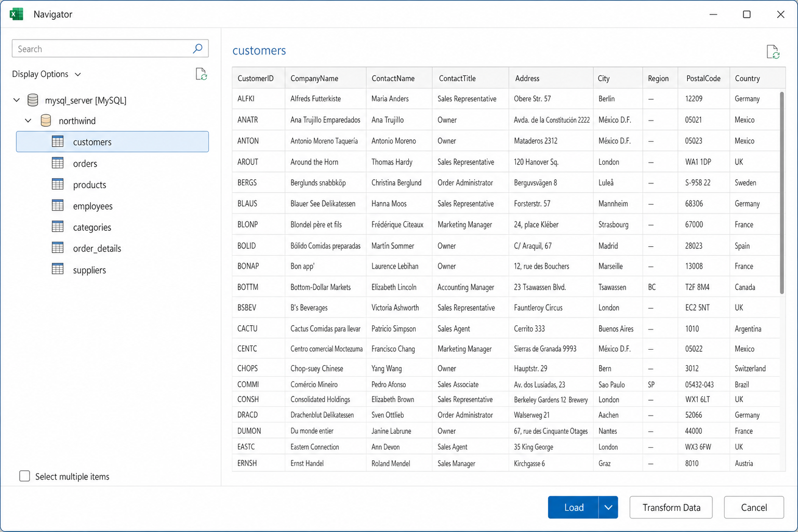Click the PostalCode column header
Screen dimensions: 798x532
pyautogui.click(x=703, y=78)
